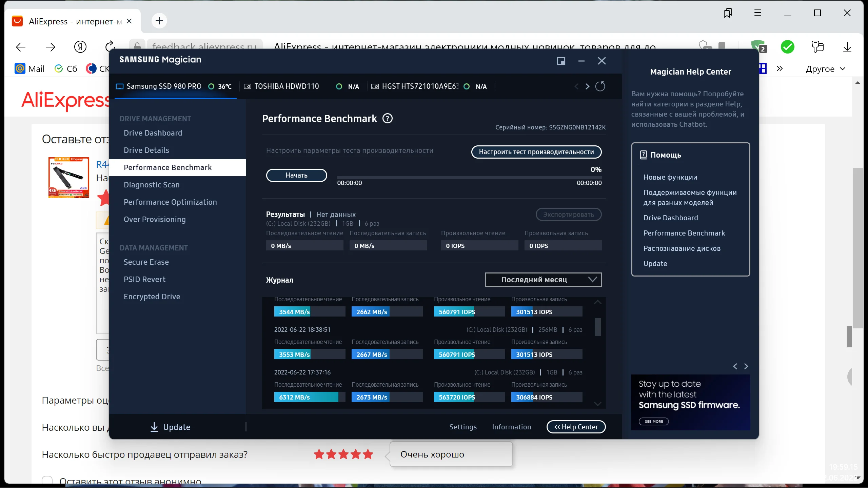
Task: Click the Performance Benchmark help question icon
Action: (x=388, y=119)
